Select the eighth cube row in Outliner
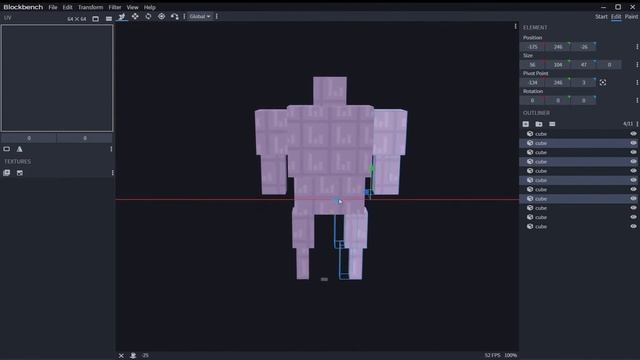Viewport: 640px width, 360px height. (579, 199)
